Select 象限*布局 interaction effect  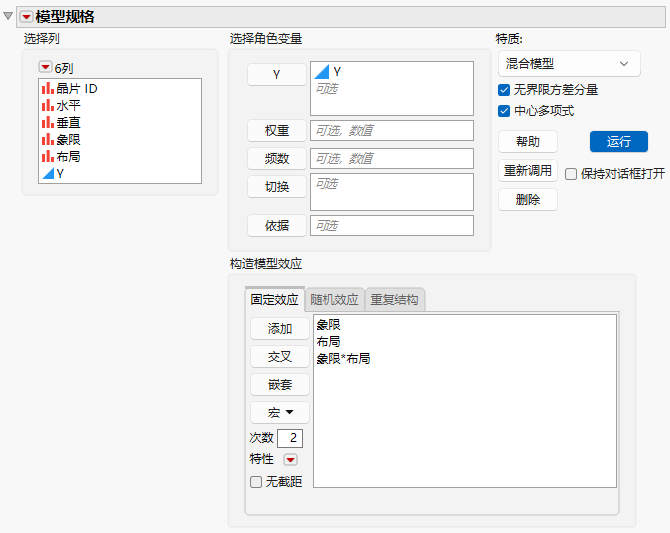[x=343, y=359]
